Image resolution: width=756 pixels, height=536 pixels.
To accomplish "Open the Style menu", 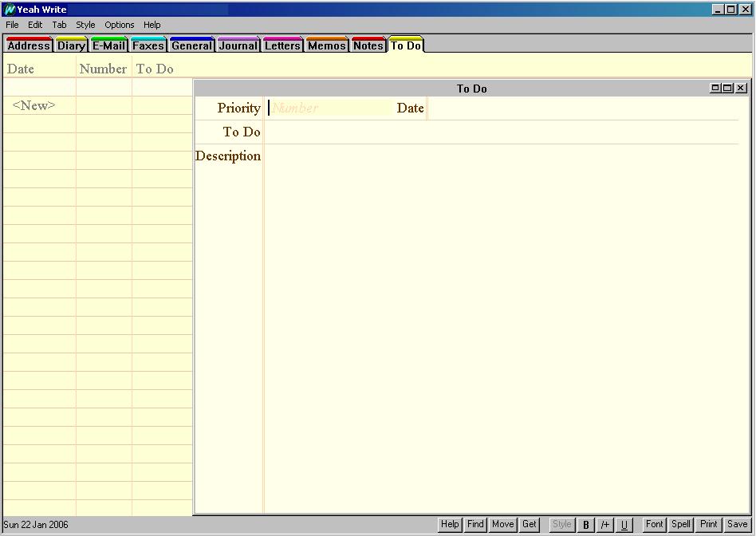I will pyautogui.click(x=85, y=25).
